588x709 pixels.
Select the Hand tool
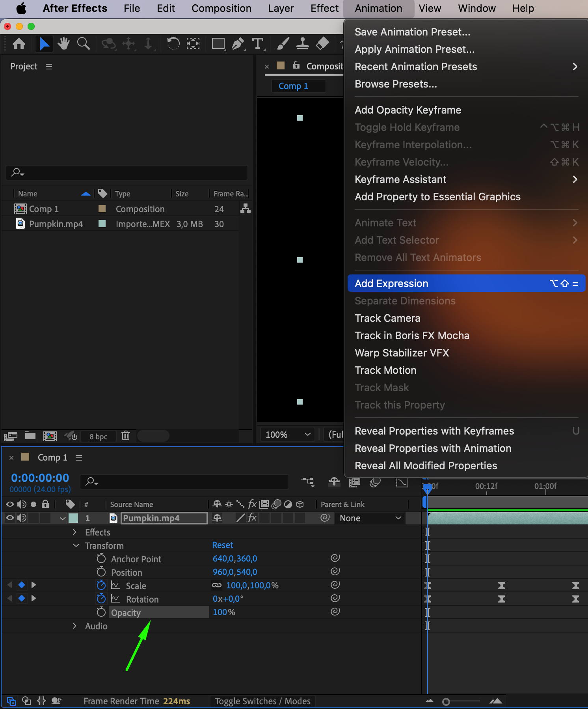[63, 43]
